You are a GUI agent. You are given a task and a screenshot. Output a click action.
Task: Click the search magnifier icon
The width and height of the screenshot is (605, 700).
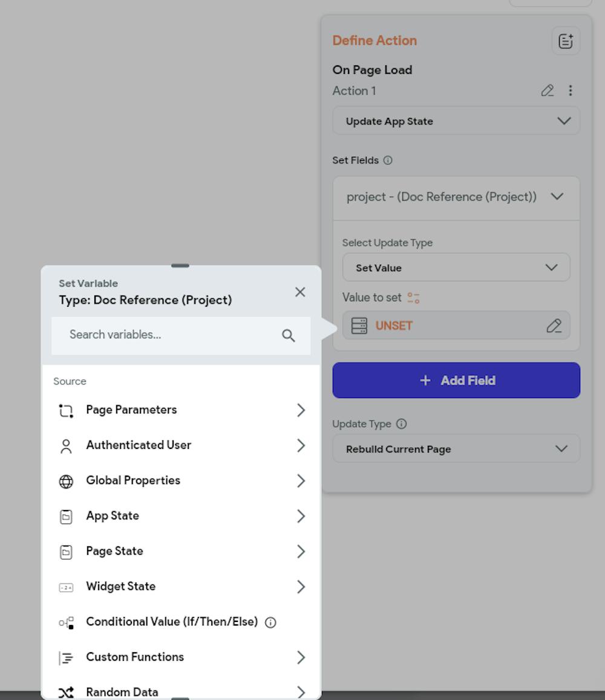(x=289, y=336)
